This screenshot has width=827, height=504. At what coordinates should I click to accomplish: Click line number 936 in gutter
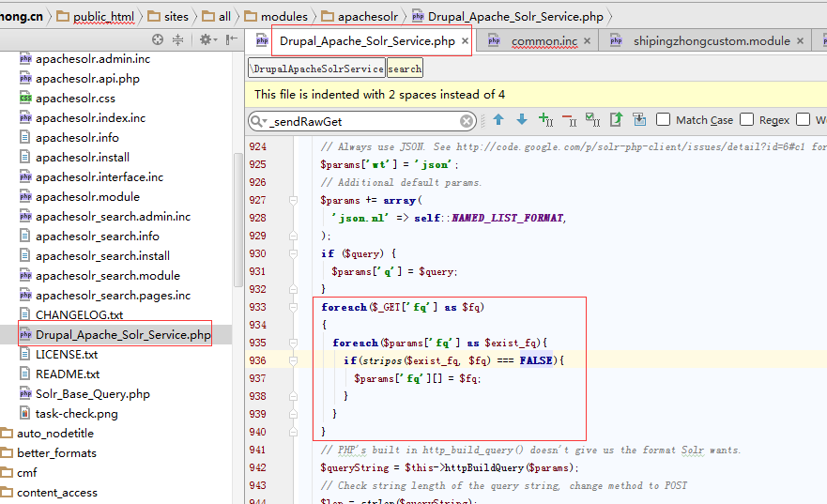(257, 360)
